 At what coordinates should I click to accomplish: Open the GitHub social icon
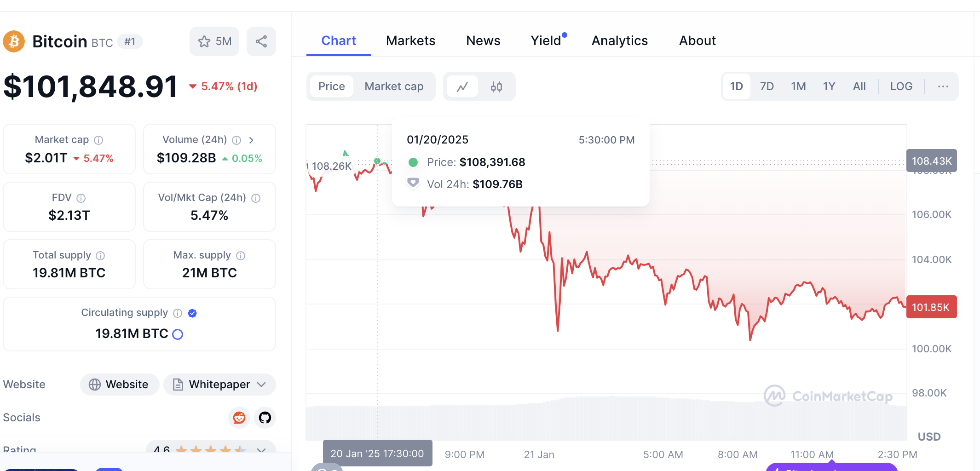[x=265, y=418]
